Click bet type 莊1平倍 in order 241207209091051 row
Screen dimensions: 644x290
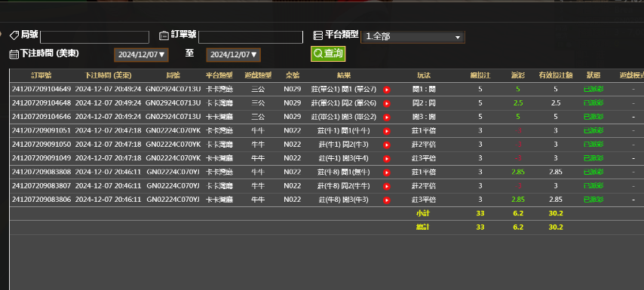click(x=424, y=131)
